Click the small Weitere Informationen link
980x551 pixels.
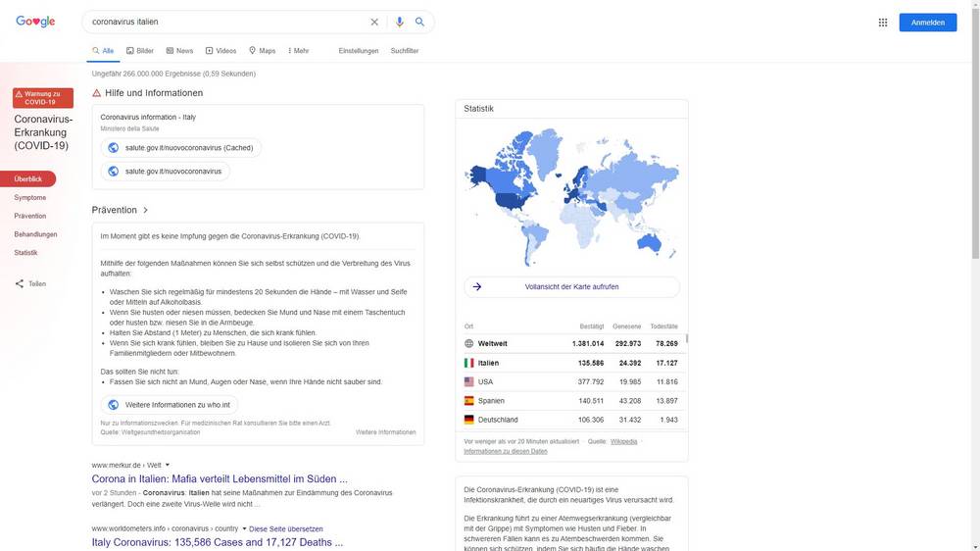tap(385, 432)
